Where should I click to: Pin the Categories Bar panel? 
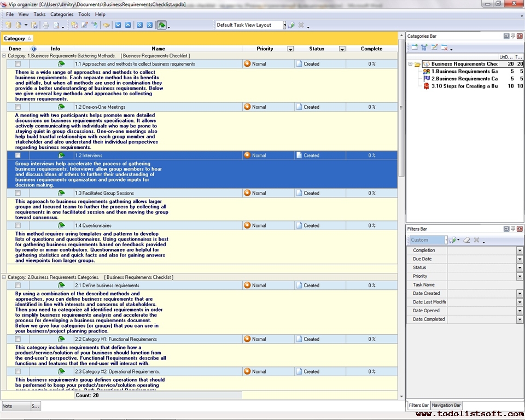pos(513,36)
